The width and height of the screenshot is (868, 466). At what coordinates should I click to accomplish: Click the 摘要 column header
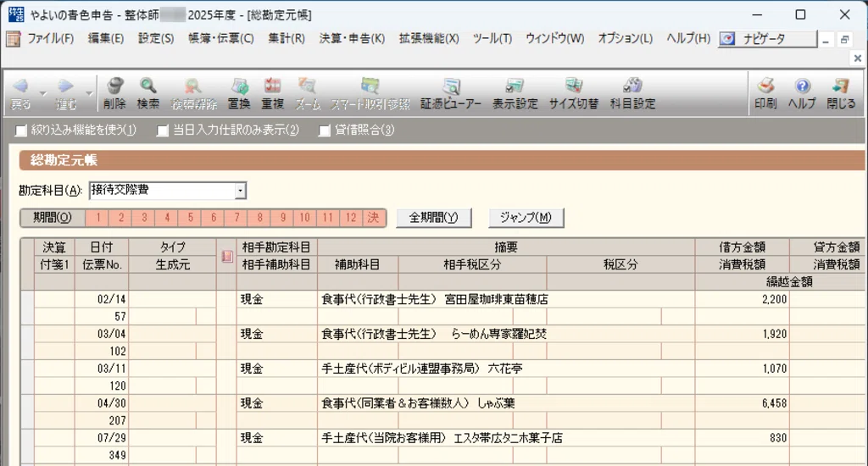pos(506,247)
